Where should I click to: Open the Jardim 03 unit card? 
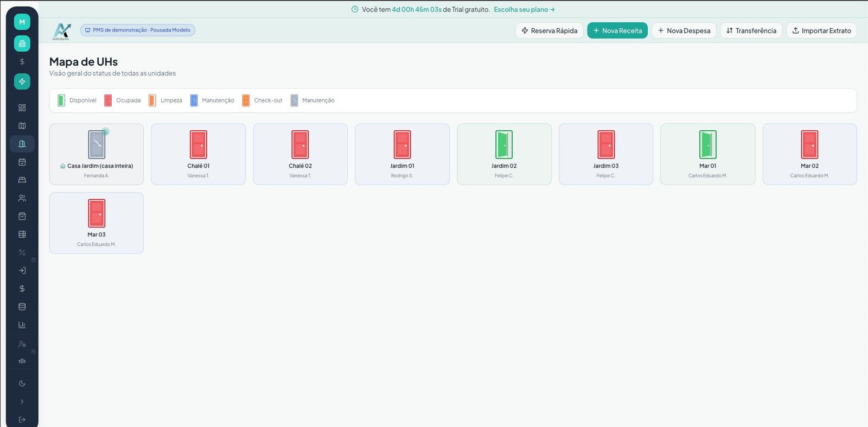(606, 154)
